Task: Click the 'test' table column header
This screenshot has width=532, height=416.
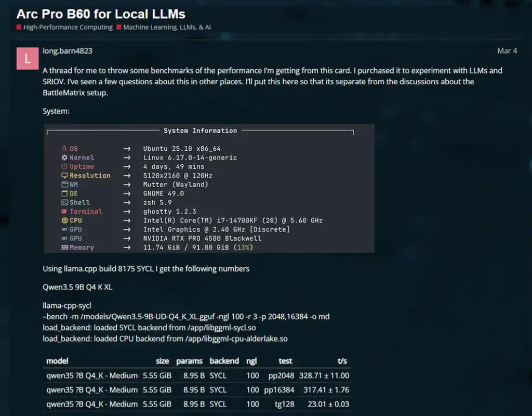Action: tap(285, 361)
